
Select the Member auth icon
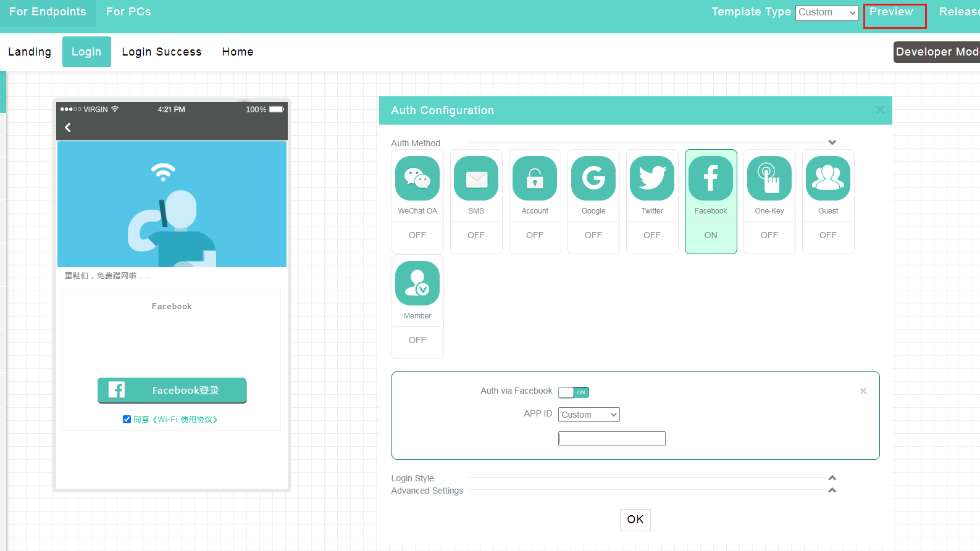pyautogui.click(x=417, y=283)
